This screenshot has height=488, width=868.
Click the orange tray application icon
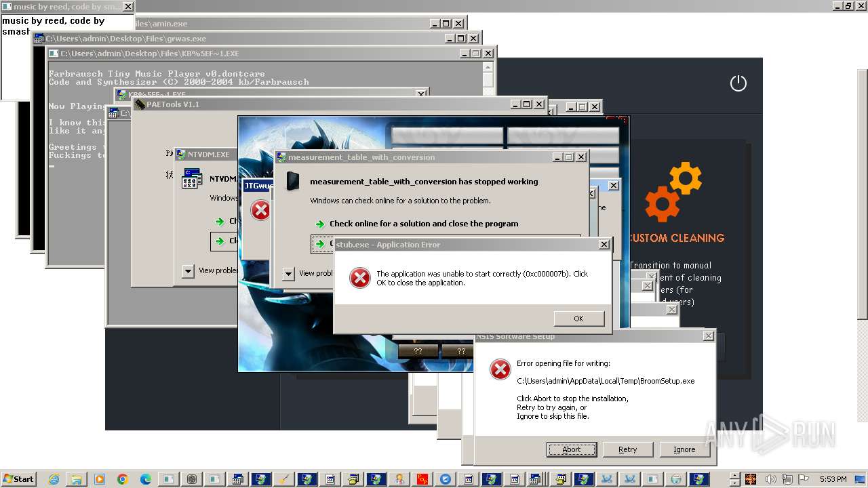click(751, 479)
